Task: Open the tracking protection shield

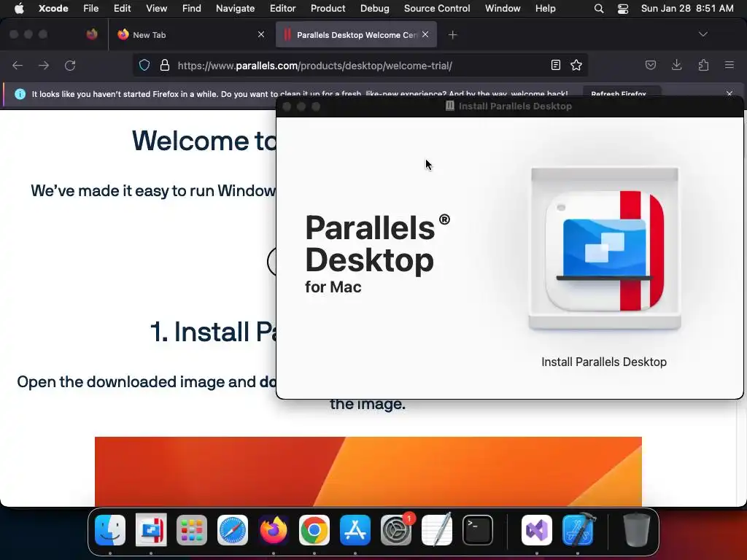Action: point(144,65)
